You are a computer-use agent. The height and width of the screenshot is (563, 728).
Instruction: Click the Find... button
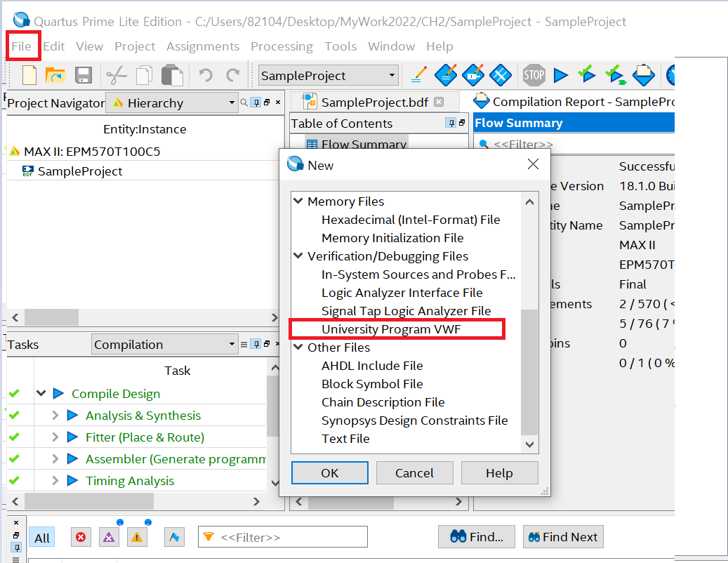477,537
